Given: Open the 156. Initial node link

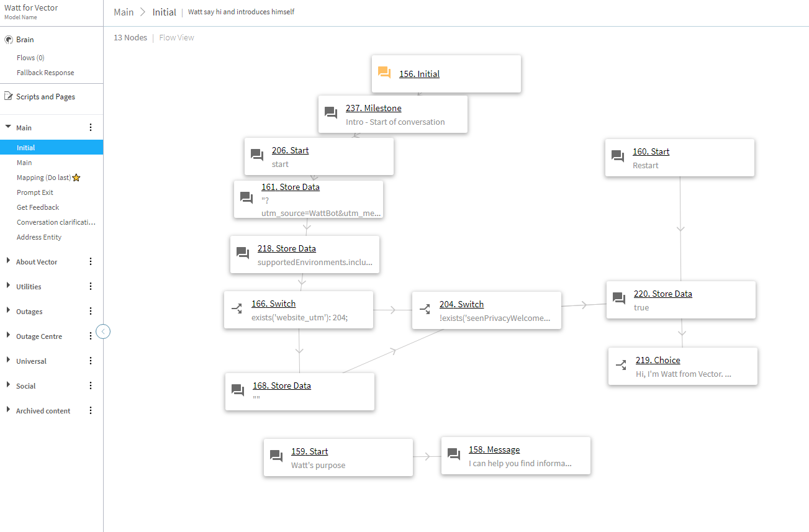Looking at the screenshot, I should [419, 74].
